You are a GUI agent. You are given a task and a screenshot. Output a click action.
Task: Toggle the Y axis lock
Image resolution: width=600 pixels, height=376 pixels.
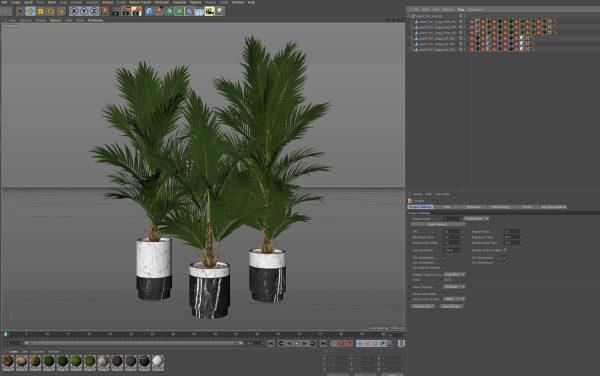tap(84, 11)
